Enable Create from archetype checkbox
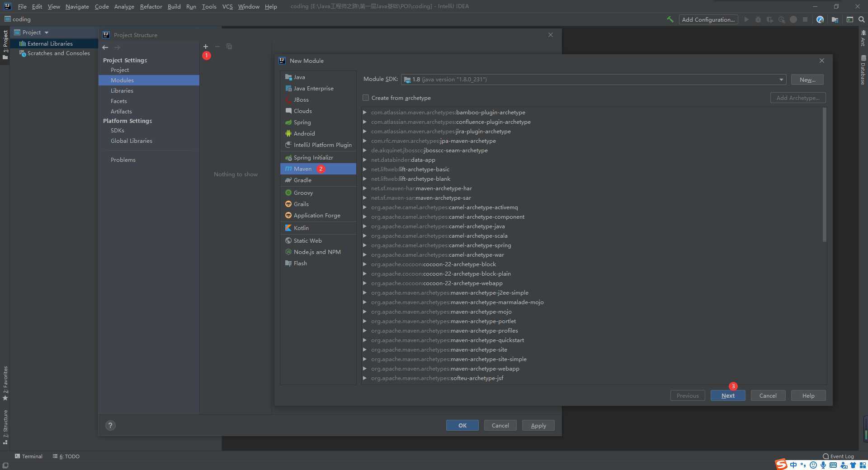The height and width of the screenshot is (470, 868). [366, 98]
